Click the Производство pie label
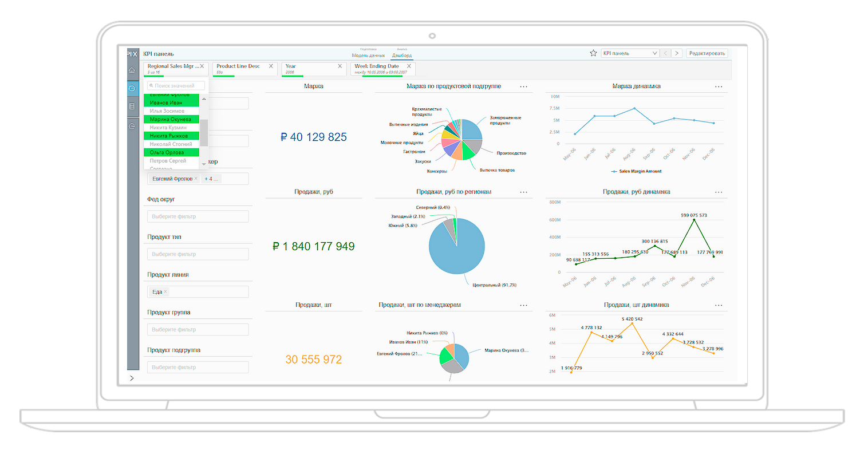This screenshot has height=450, width=868. coord(511,153)
